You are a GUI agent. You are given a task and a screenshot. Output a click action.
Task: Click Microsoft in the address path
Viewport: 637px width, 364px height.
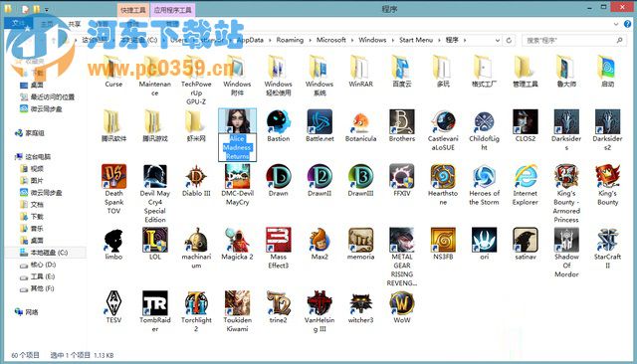[331, 40]
